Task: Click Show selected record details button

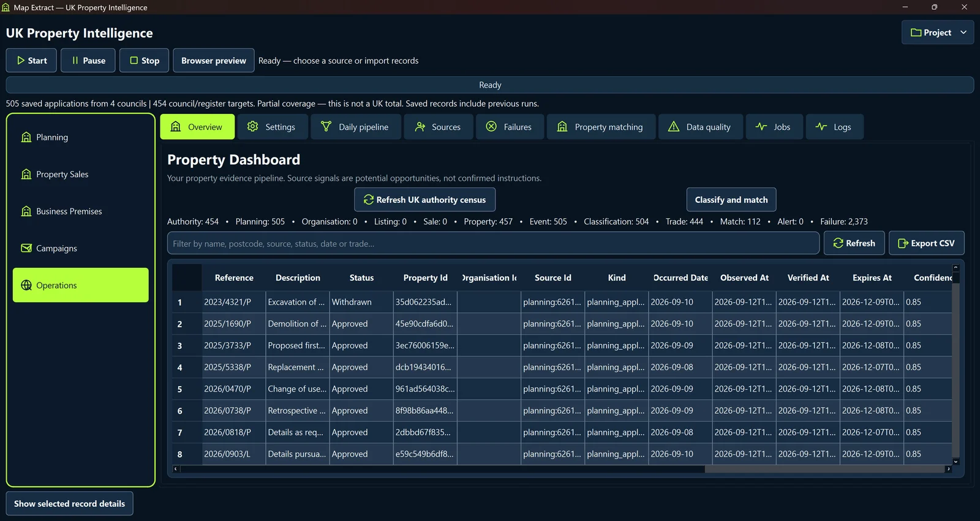Action: click(69, 504)
